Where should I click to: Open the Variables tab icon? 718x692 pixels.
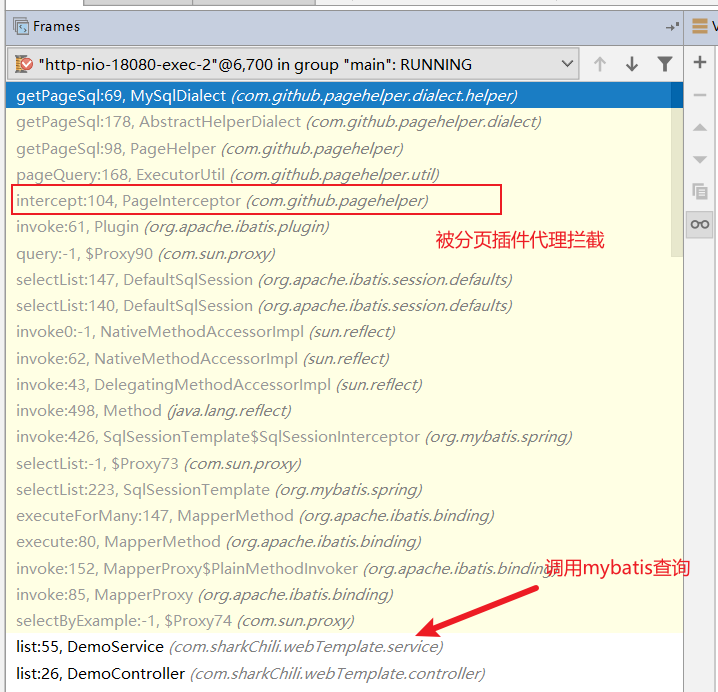click(x=701, y=27)
